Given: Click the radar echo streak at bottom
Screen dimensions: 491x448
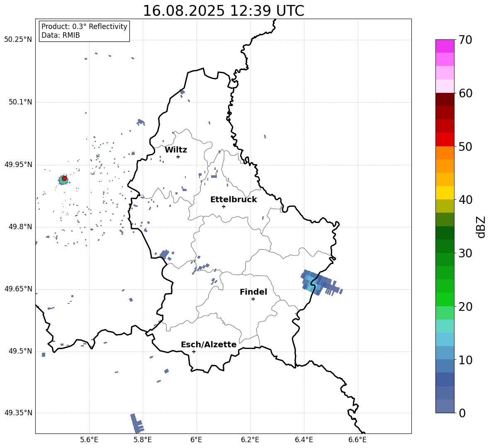Looking at the screenshot, I should click(x=137, y=423).
